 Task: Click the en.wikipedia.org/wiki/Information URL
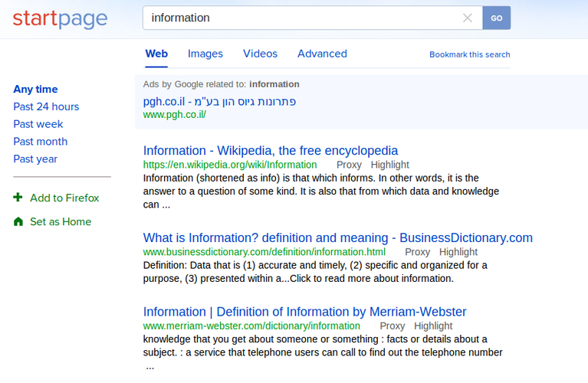click(230, 165)
